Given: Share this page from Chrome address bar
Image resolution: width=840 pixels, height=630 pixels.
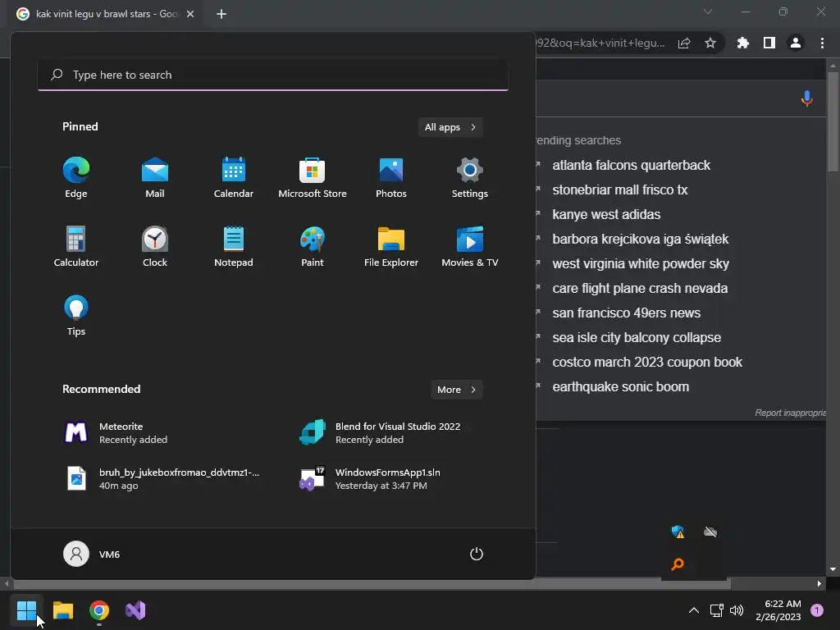Looking at the screenshot, I should (x=684, y=43).
